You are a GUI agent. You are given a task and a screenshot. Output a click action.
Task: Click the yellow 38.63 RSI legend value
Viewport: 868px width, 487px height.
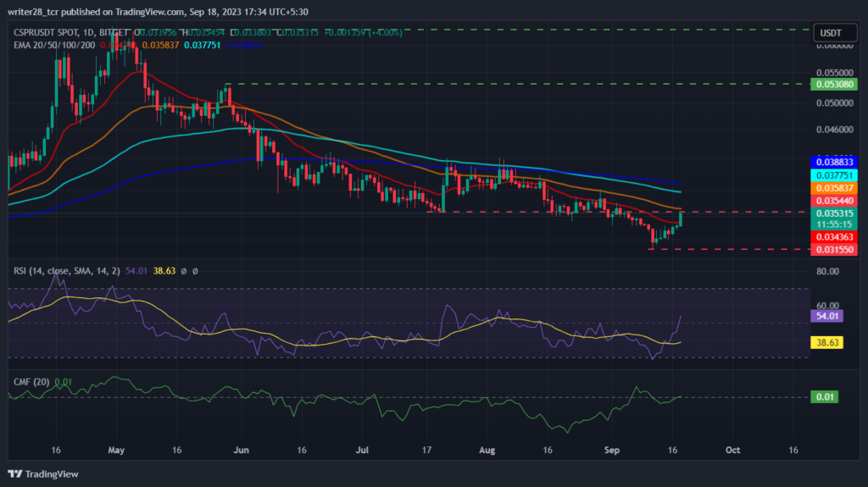click(x=164, y=271)
